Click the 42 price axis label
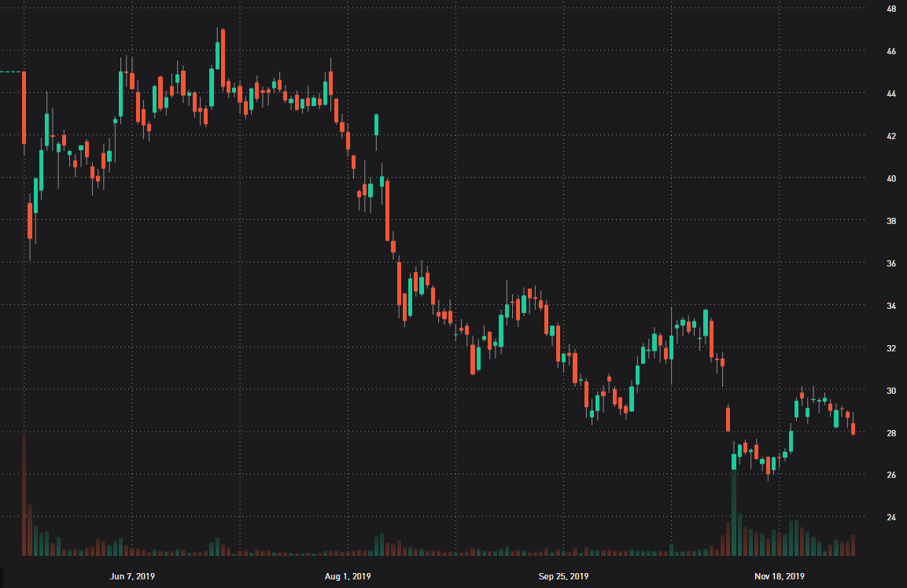The width and height of the screenshot is (907, 588). pos(890,136)
